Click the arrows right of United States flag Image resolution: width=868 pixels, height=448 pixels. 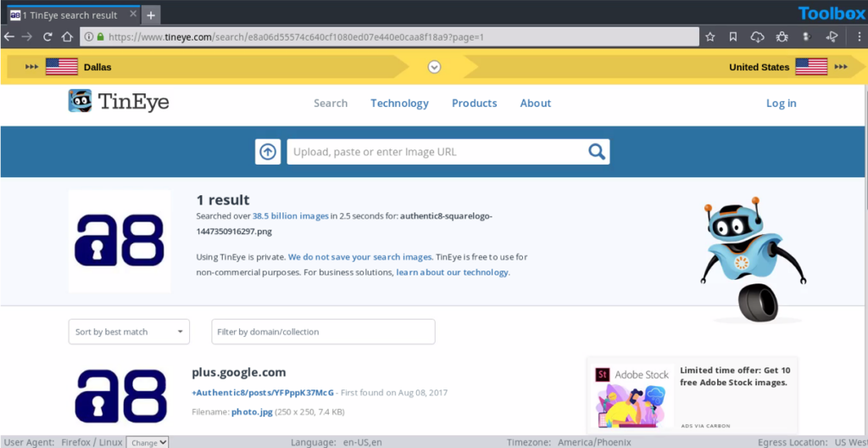841,67
